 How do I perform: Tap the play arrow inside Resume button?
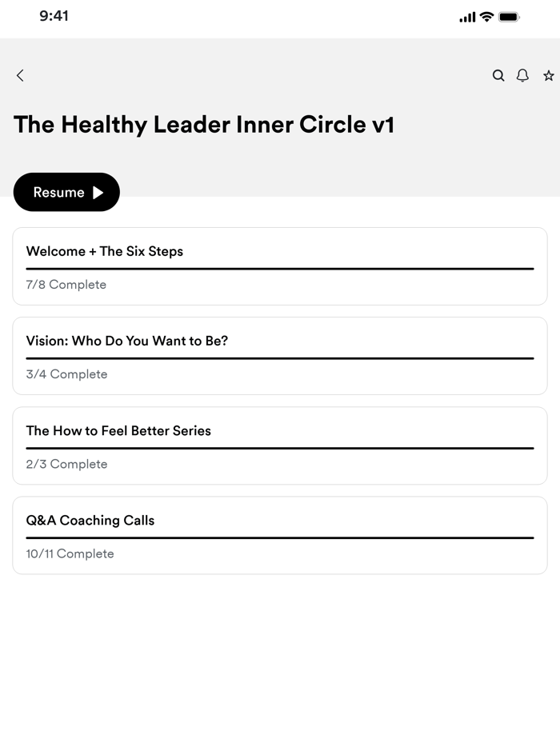98,192
